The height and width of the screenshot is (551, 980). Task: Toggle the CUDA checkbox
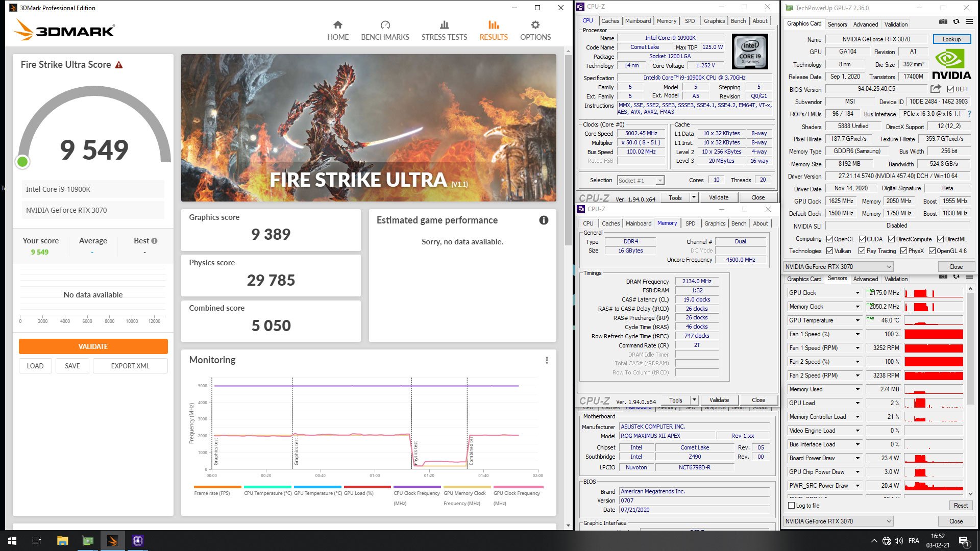862,239
